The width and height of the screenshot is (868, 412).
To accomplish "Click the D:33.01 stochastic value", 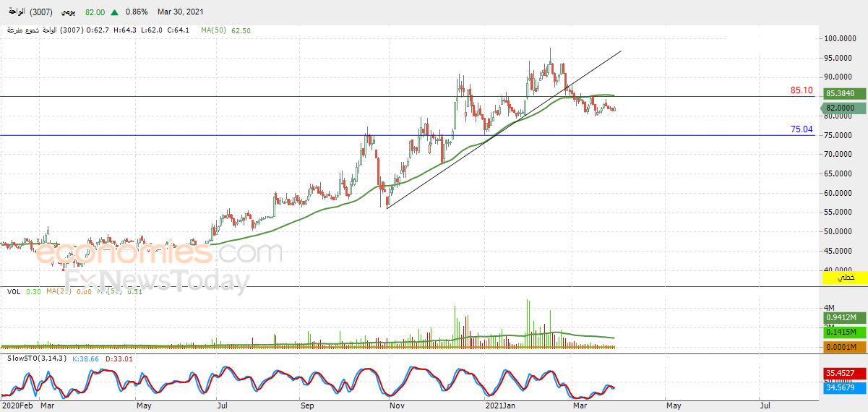I will point(118,358).
